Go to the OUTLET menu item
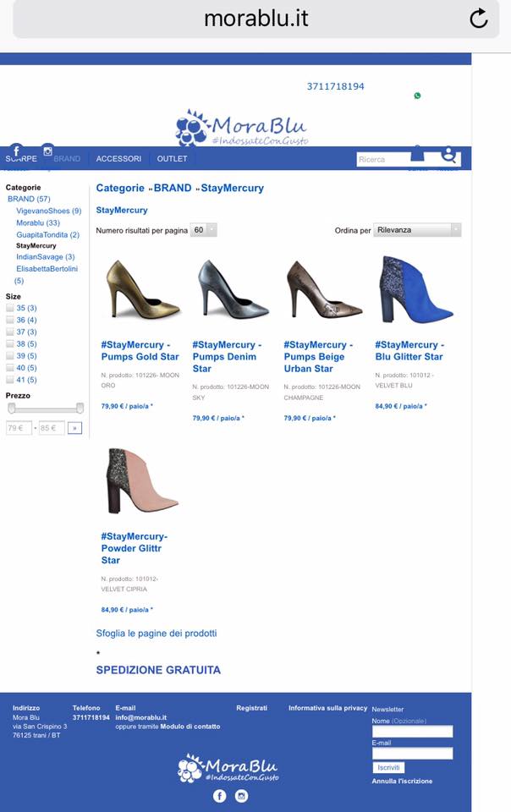Screen dimensions: 511x812 (x=172, y=159)
